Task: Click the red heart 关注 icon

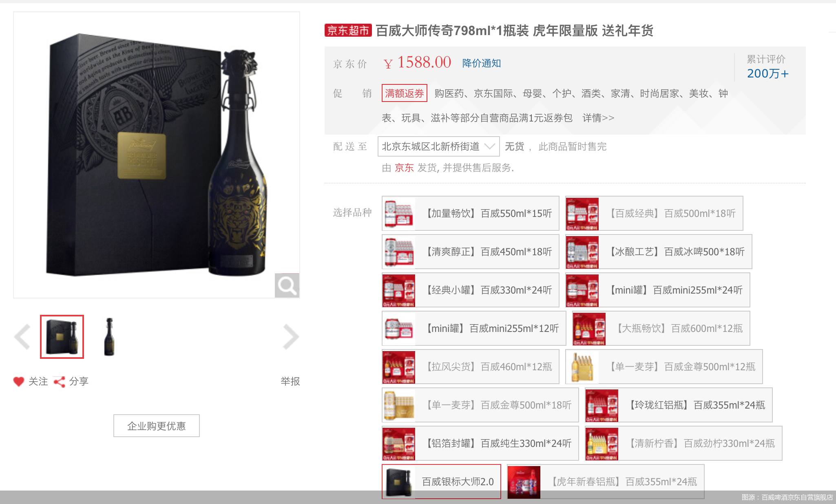Action: click(19, 381)
